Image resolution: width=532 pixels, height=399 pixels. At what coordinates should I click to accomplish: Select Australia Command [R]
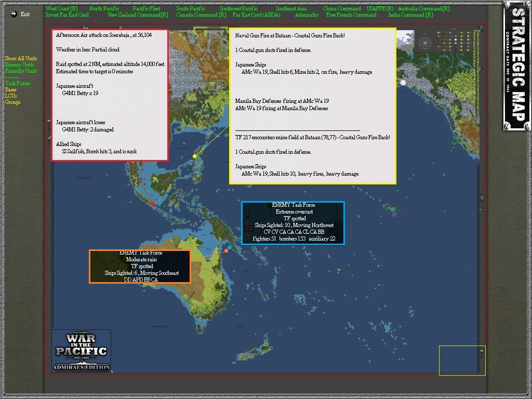[424, 8]
